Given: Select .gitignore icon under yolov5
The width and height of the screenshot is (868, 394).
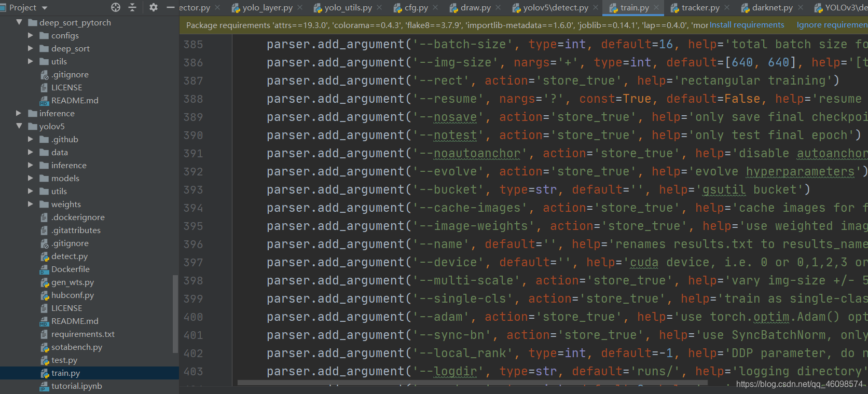Looking at the screenshot, I should pyautogui.click(x=45, y=243).
